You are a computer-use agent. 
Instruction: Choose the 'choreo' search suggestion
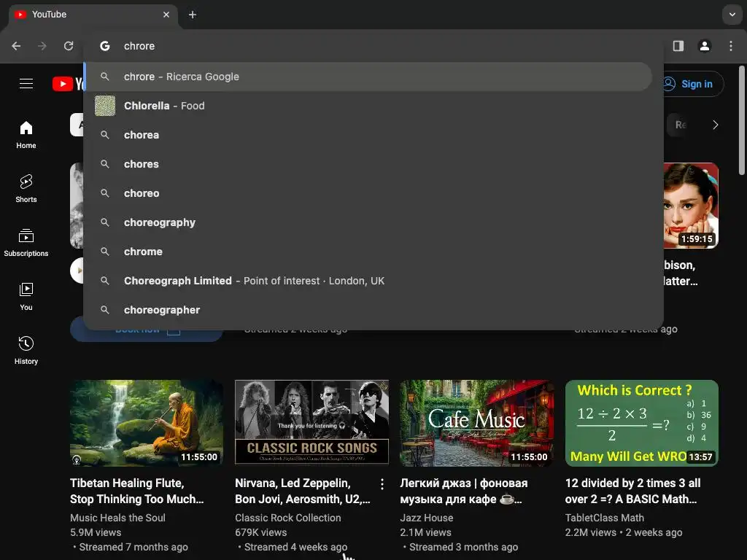368,193
